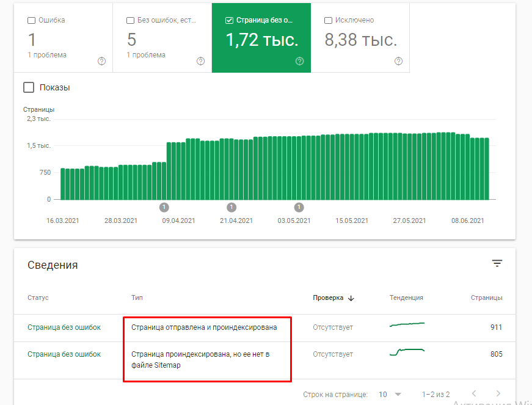
Task: Click help icon on Ошибка card
Action: [x=101, y=61]
